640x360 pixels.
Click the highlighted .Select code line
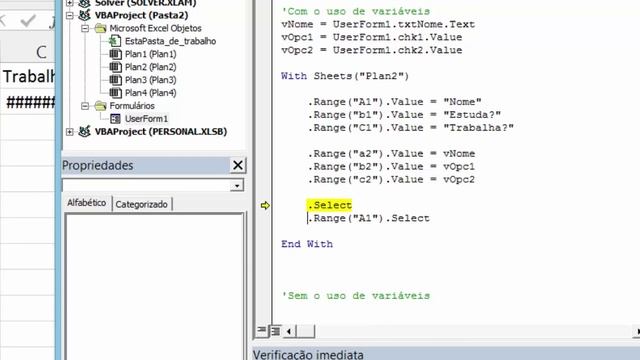(329, 205)
